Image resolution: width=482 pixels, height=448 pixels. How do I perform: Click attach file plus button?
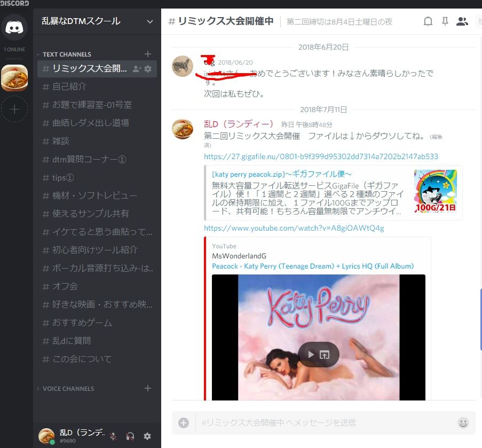coord(184,423)
